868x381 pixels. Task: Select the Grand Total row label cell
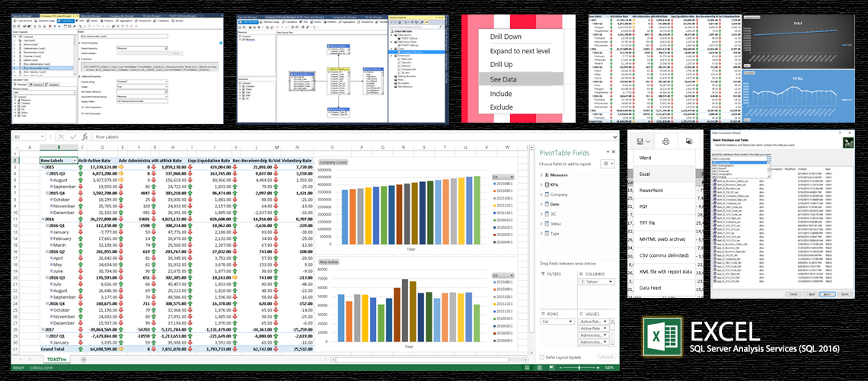coord(60,350)
